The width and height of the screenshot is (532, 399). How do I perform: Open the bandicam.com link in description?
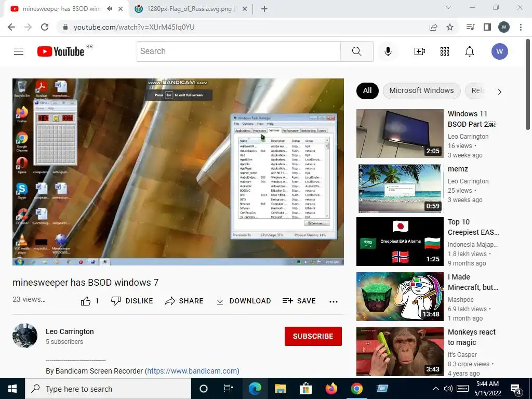pos(192,371)
